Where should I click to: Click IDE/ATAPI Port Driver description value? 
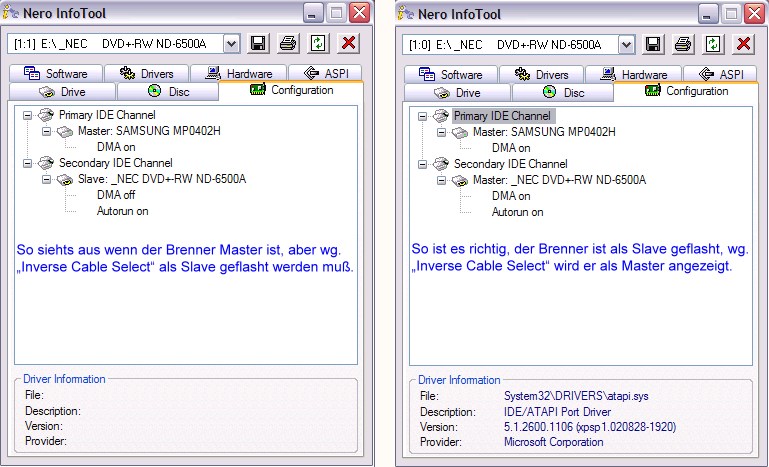tap(557, 412)
